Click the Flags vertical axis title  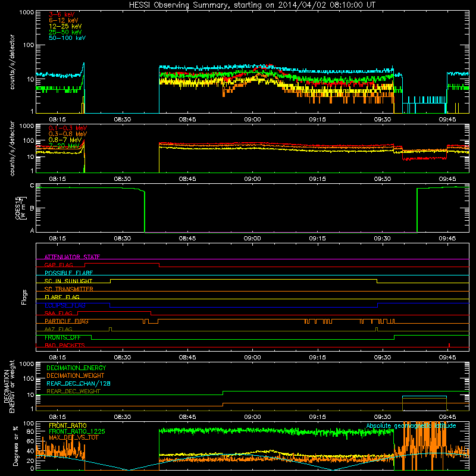[x=24, y=297]
